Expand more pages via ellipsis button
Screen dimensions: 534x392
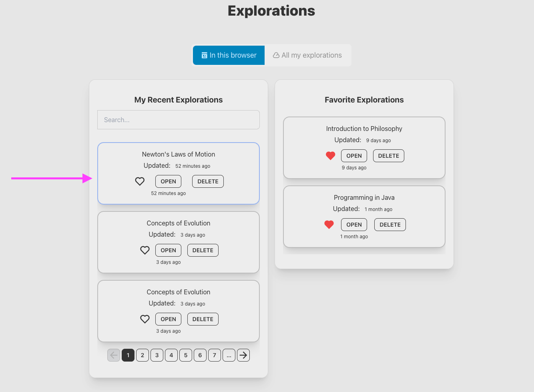(229, 355)
